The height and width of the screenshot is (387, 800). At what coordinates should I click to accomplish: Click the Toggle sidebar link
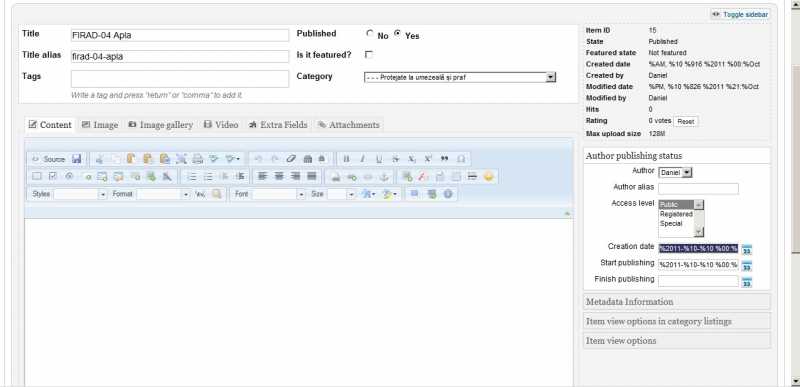[x=740, y=15]
